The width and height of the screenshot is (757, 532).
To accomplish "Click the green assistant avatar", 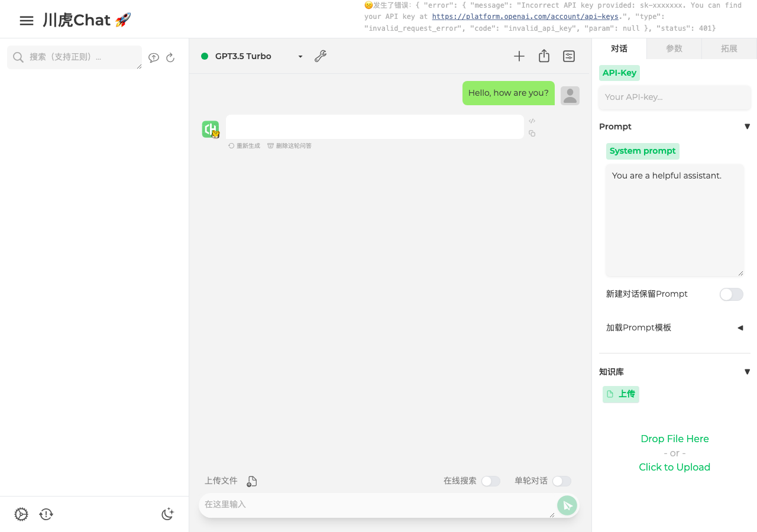I will click(x=211, y=129).
